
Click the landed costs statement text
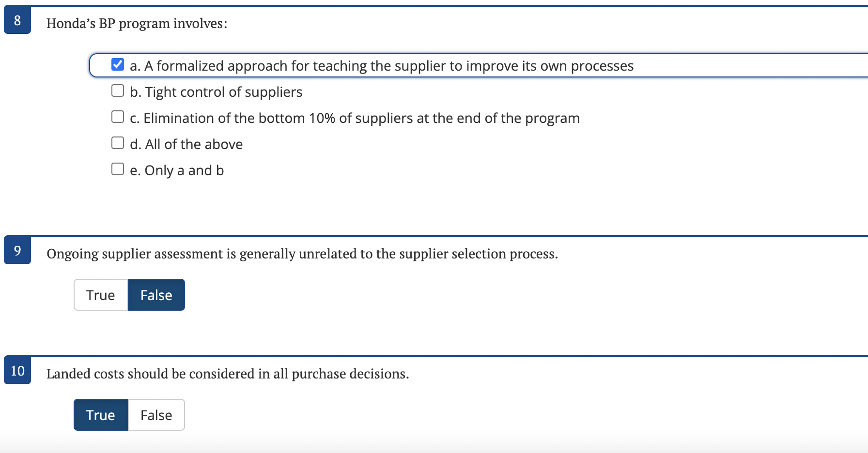pos(228,373)
